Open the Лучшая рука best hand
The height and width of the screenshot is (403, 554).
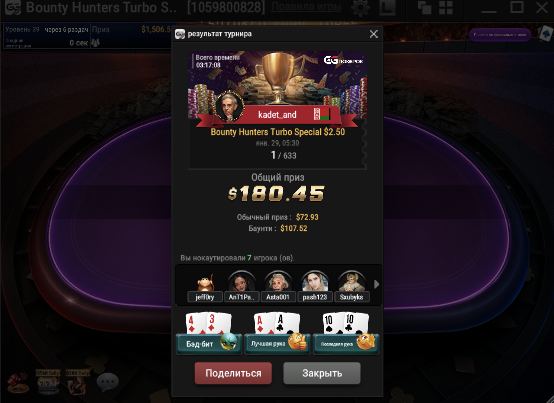[278, 333]
